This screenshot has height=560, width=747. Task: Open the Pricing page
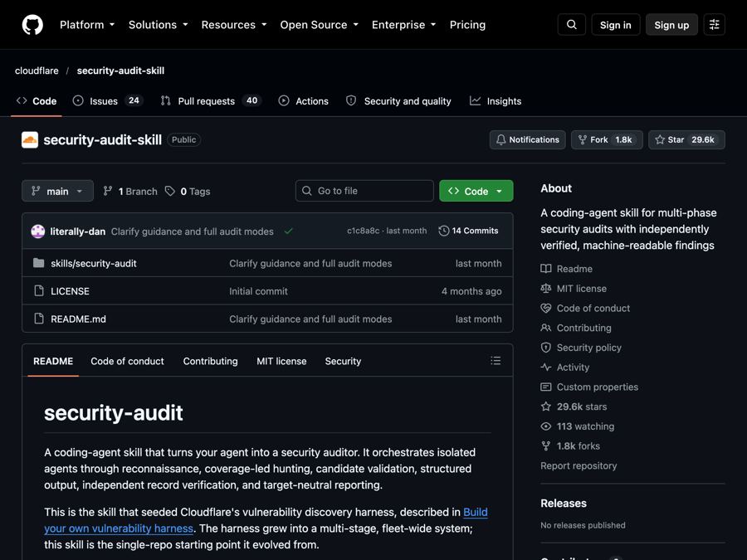pyautogui.click(x=467, y=25)
